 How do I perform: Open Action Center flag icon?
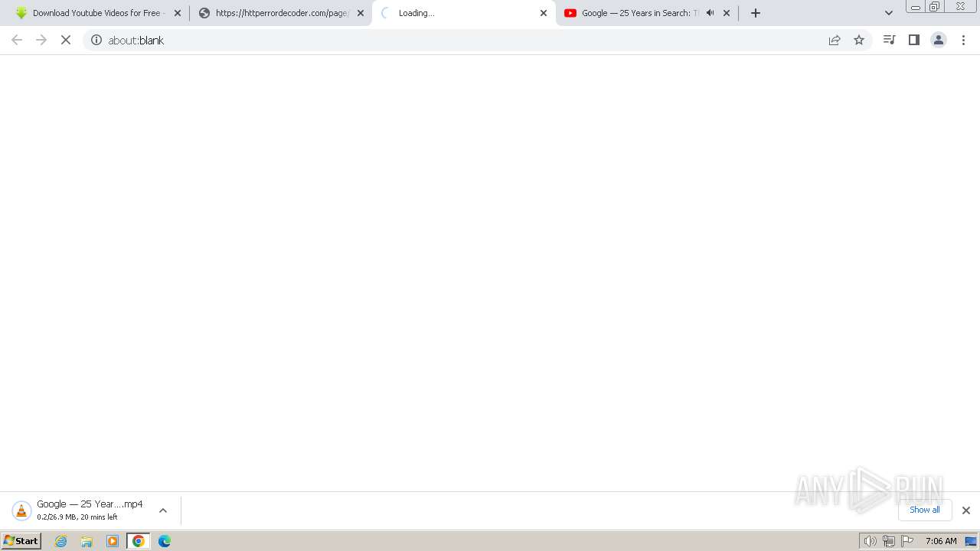click(907, 541)
